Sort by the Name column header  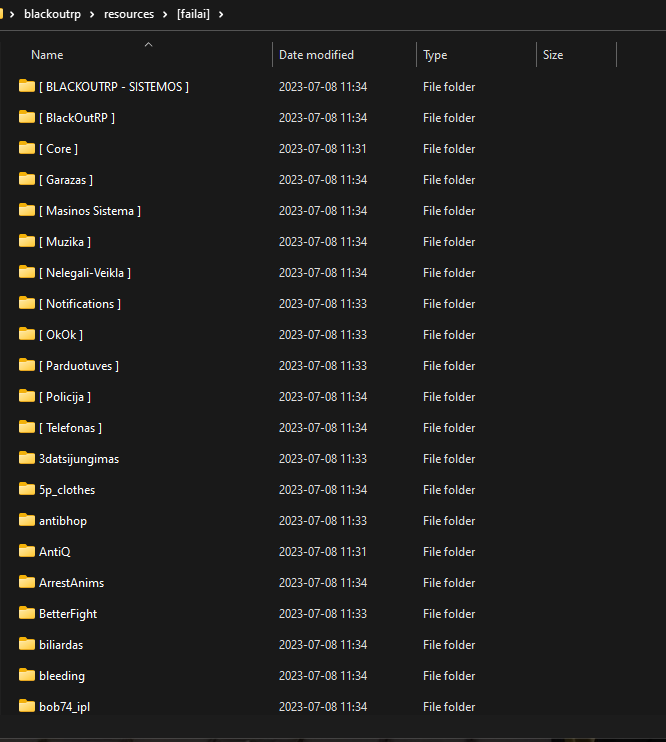point(47,55)
